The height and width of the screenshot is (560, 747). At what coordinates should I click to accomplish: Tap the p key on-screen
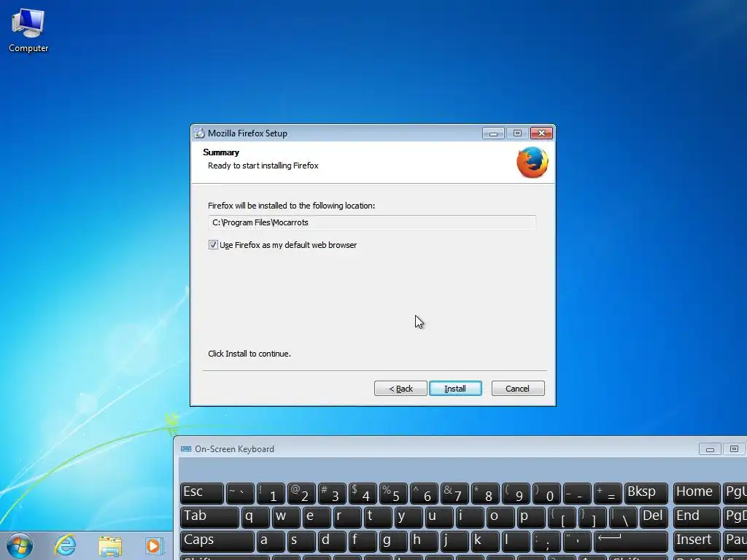[x=531, y=517]
